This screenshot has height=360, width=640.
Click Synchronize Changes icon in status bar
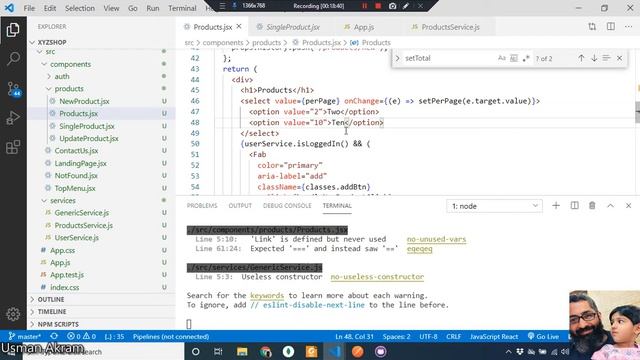click(54, 337)
